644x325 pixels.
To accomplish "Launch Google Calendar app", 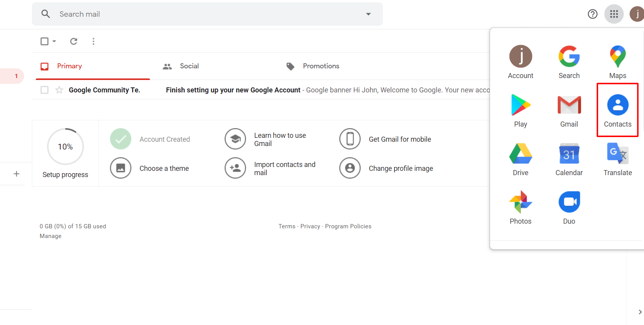I will coord(569,159).
